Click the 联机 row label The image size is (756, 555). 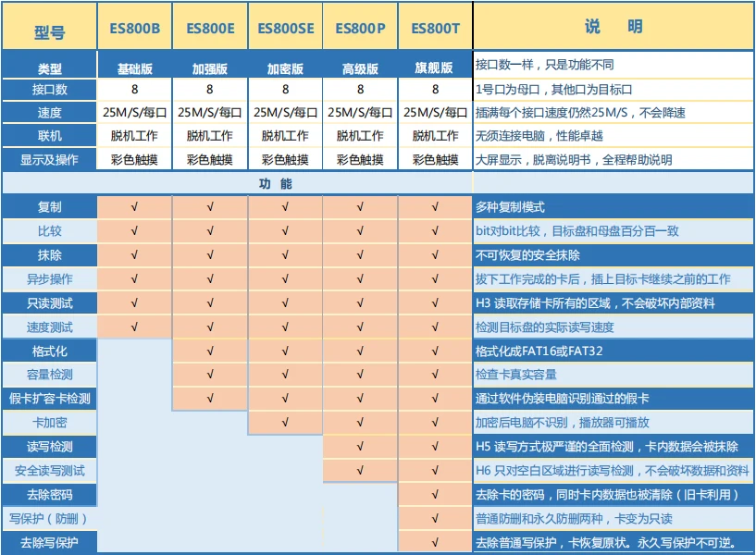pos(50,135)
